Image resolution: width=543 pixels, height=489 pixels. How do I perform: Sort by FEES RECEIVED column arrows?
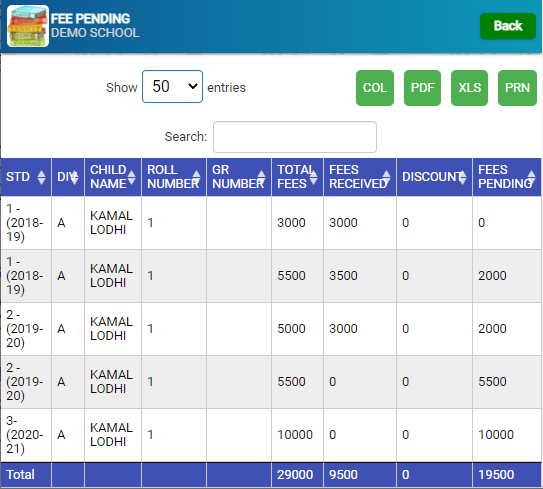pos(386,177)
